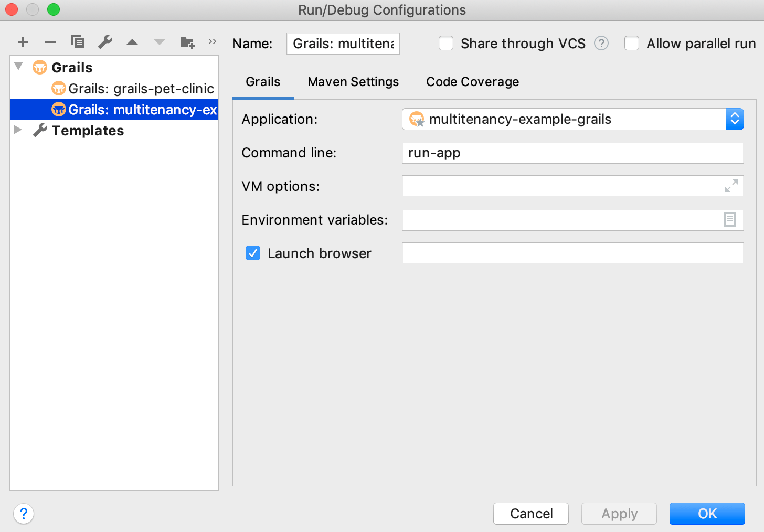
Task: Open the Share through VCS help icon
Action: (x=601, y=43)
